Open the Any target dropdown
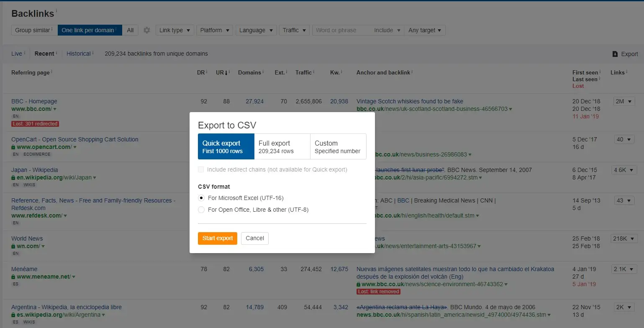This screenshot has height=328, width=644. pyautogui.click(x=425, y=30)
